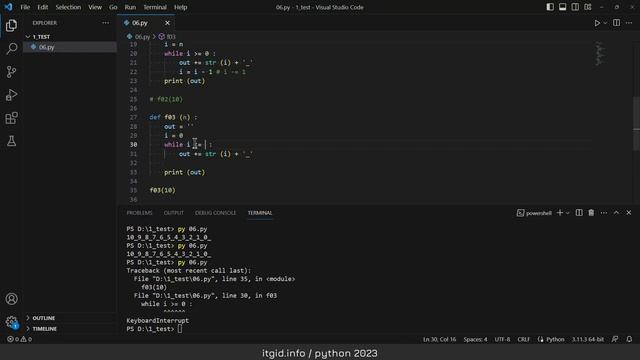Open run options dropdown next to play
640x360 pixels.
(605, 23)
